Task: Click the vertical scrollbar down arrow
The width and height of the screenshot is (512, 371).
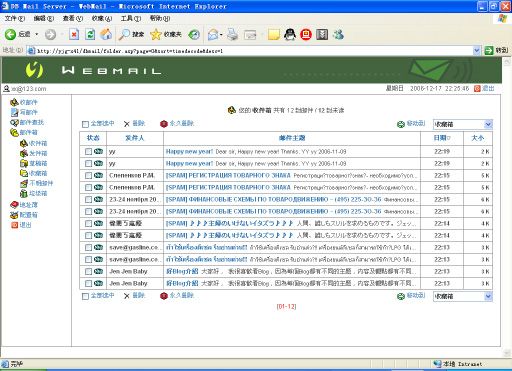Action: 507,353
